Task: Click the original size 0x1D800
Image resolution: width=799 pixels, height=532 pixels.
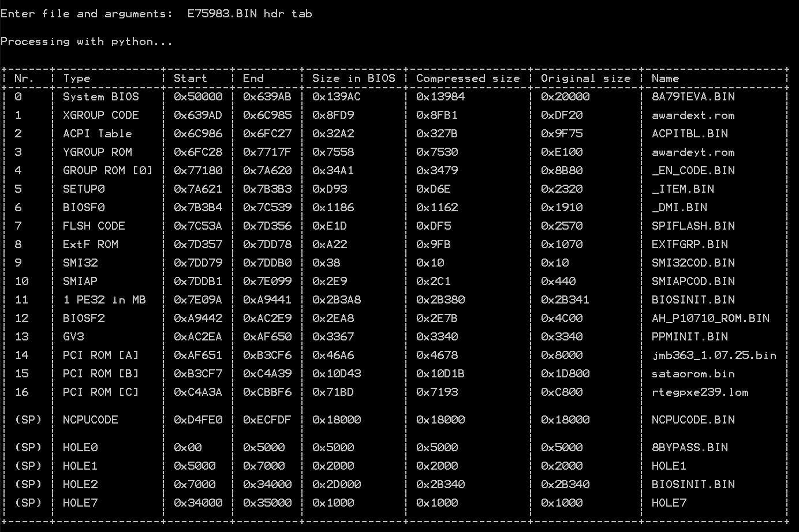Action: tap(565, 374)
